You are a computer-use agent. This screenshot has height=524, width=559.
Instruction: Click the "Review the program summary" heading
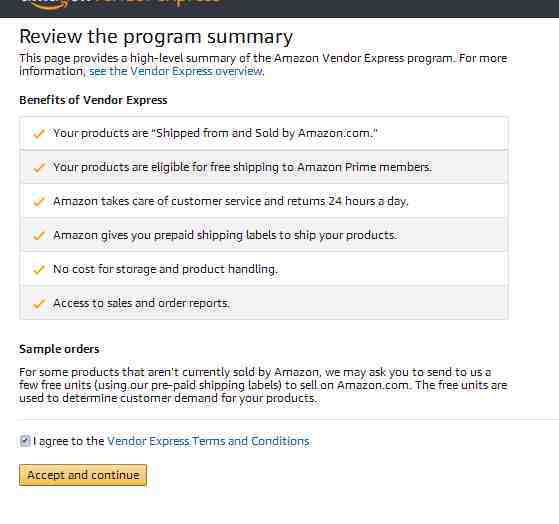[156, 37]
